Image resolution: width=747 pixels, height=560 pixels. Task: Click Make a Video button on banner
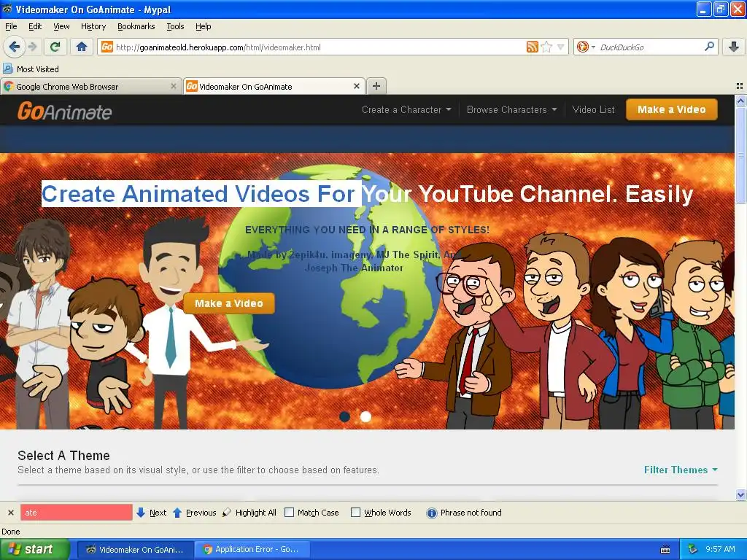click(x=228, y=303)
